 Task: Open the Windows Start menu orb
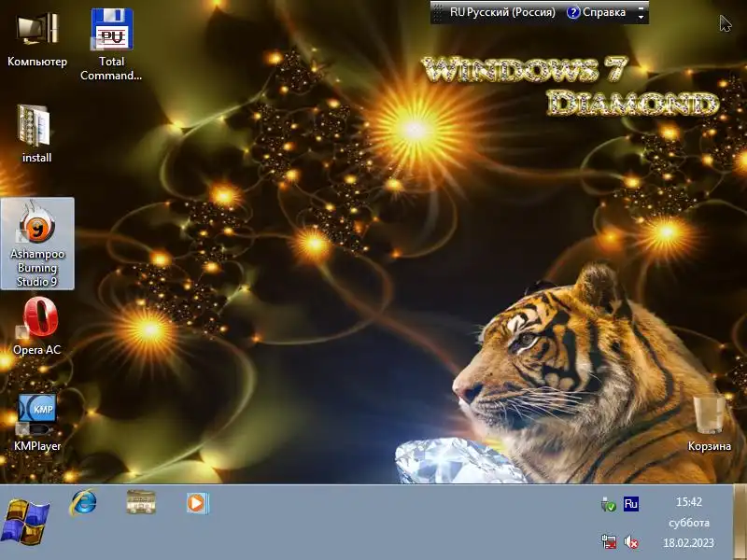tap(25, 522)
